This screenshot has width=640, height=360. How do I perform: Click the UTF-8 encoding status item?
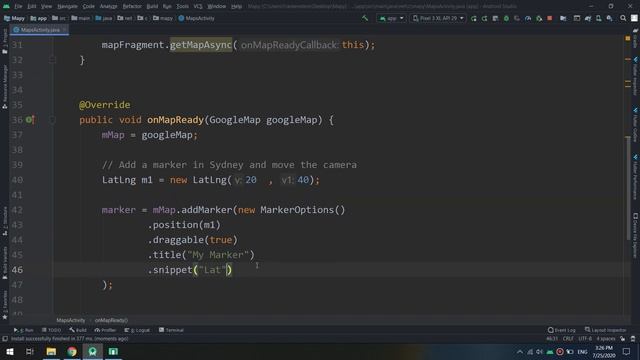(585, 339)
